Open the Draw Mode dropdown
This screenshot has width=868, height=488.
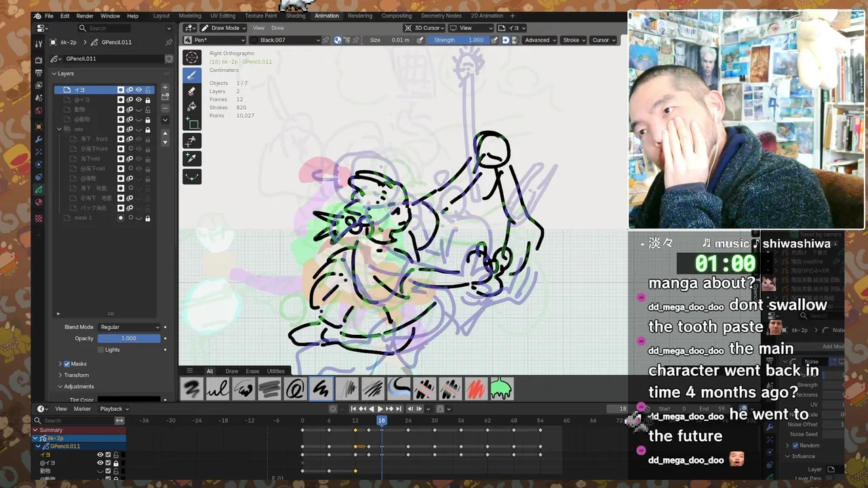pyautogui.click(x=222, y=28)
